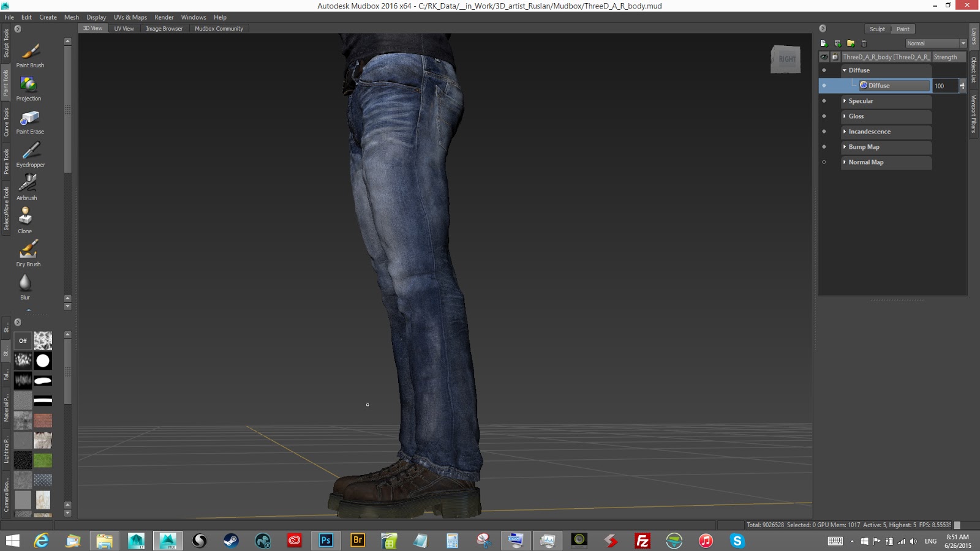Open Steam from the taskbar

pos(231,540)
